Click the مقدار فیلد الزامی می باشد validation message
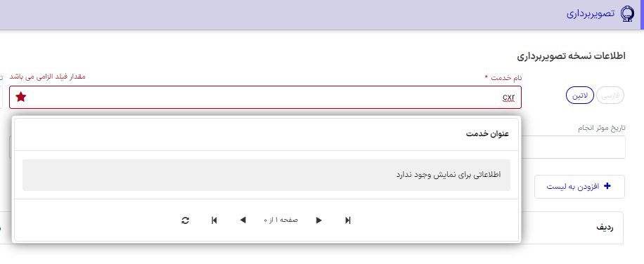The image size is (644, 264). tap(48, 77)
